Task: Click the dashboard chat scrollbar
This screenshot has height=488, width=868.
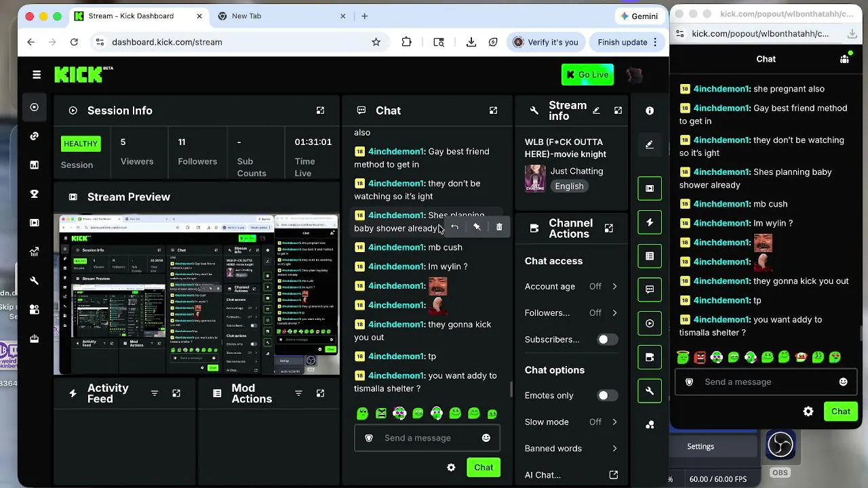Action: (x=511, y=389)
